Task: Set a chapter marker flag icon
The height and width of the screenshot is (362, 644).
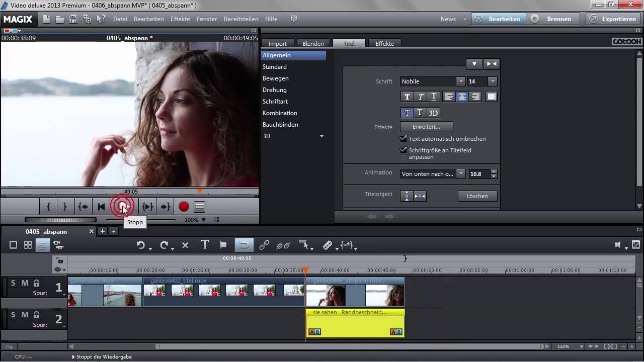Action: click(x=223, y=245)
